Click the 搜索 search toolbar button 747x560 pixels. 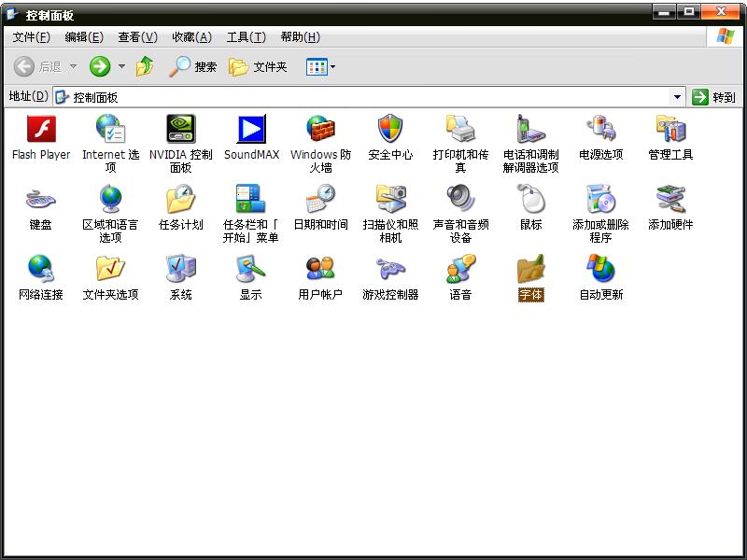click(x=193, y=66)
